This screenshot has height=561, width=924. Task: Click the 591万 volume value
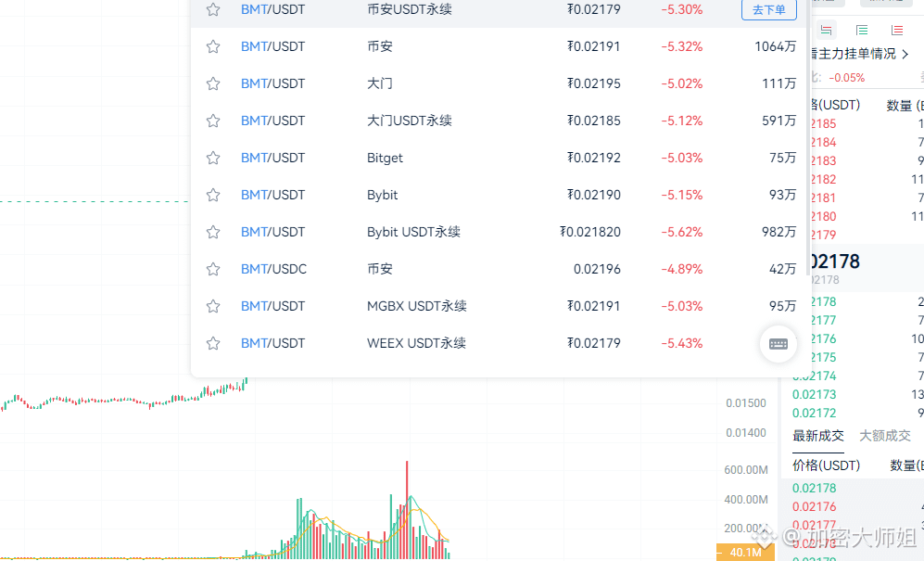click(x=778, y=121)
